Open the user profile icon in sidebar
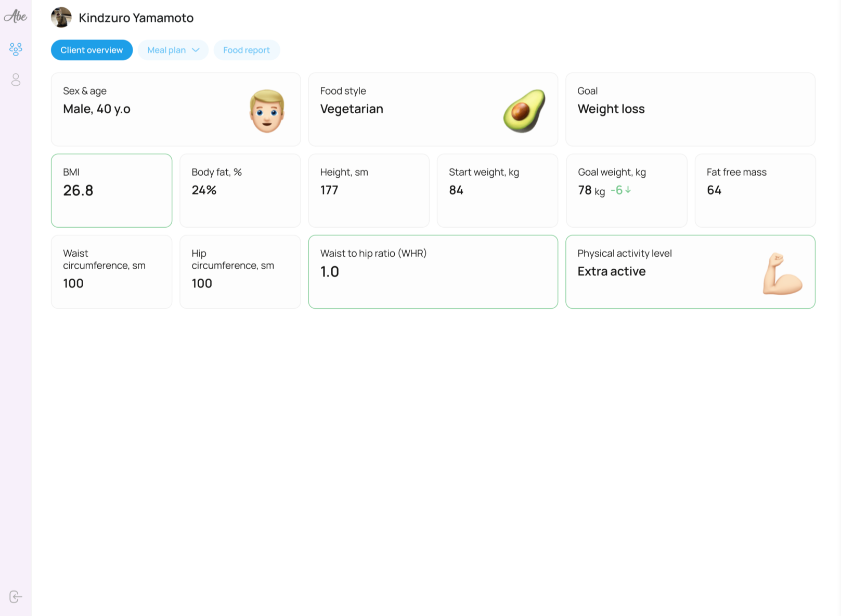841x616 pixels. 16,80
